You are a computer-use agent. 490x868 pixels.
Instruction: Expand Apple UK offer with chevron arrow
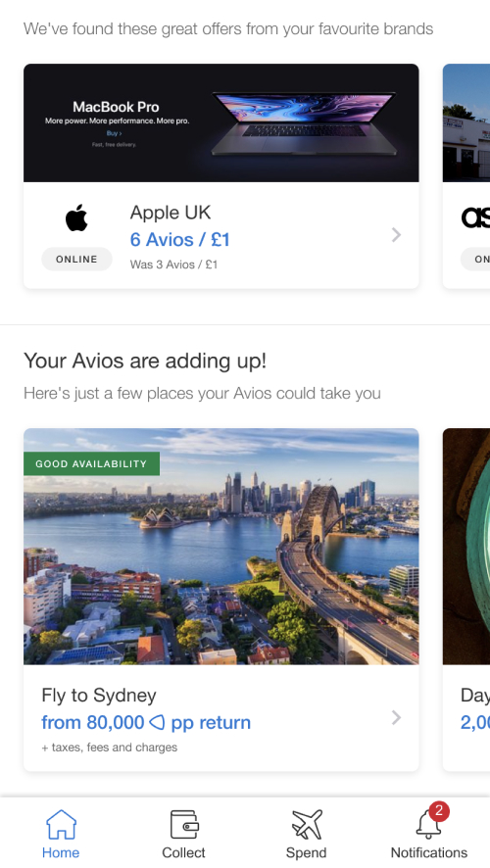click(396, 235)
